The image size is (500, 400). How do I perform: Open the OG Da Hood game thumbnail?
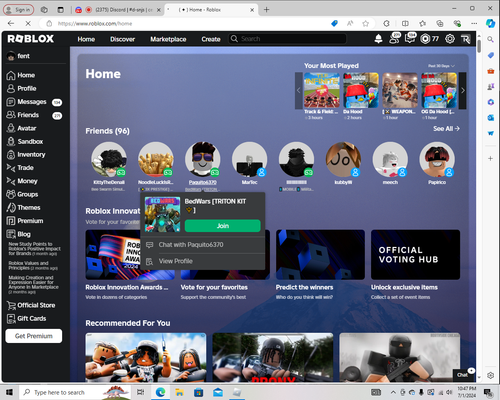click(439, 90)
